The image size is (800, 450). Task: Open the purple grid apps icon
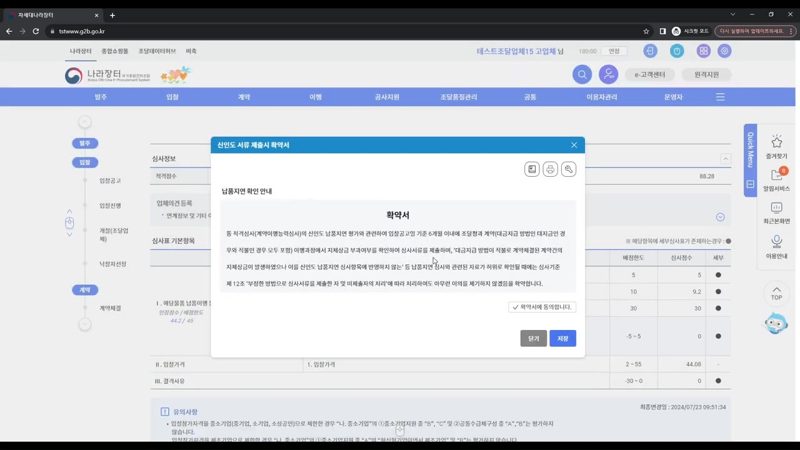pos(703,51)
